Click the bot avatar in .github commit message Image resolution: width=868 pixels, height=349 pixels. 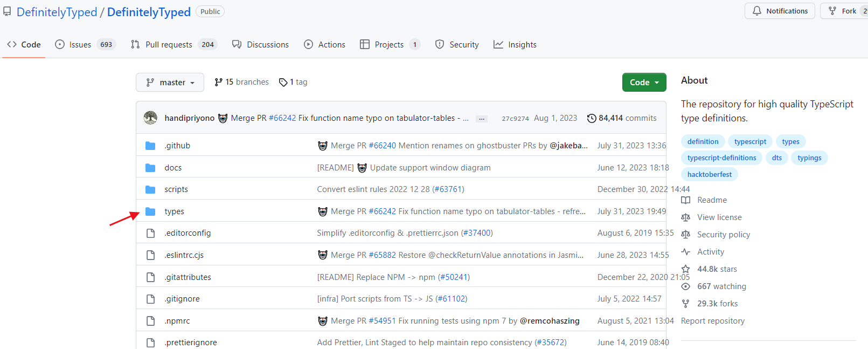[x=323, y=146]
